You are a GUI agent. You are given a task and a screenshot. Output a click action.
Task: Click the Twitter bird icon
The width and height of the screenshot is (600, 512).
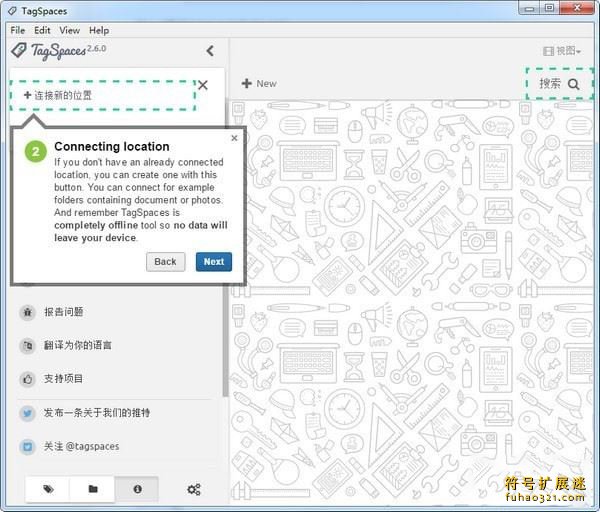[x=28, y=413]
